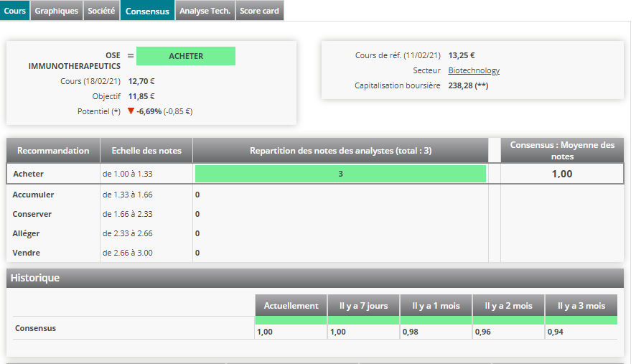Click the Consensus row label in Historique

(x=35, y=328)
